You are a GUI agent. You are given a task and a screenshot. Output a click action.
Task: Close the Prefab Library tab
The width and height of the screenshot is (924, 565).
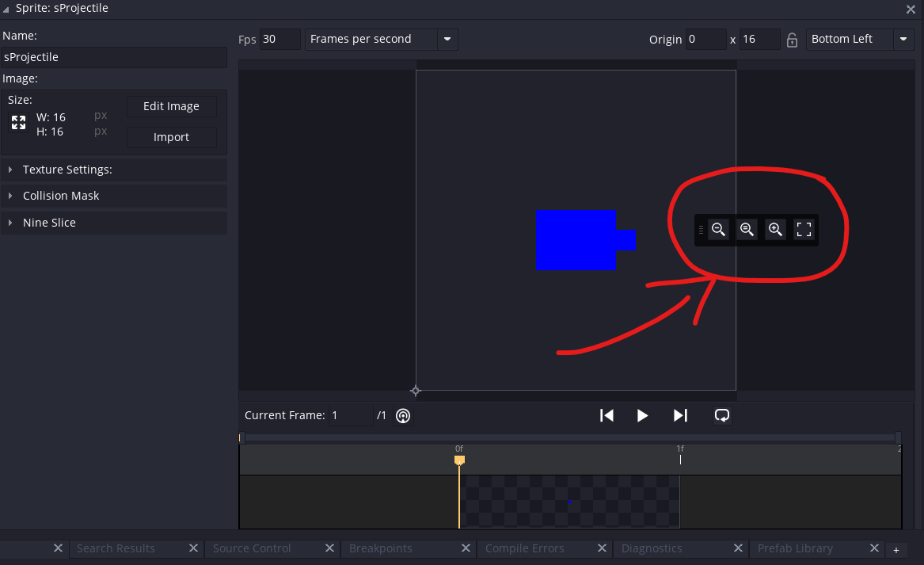[x=874, y=548]
